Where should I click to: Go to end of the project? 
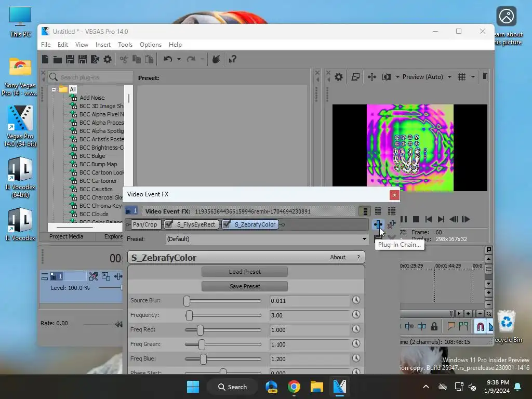[441, 220]
